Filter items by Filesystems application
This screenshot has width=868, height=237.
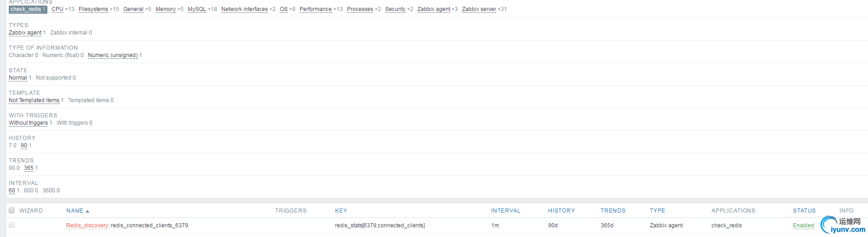[x=93, y=9]
